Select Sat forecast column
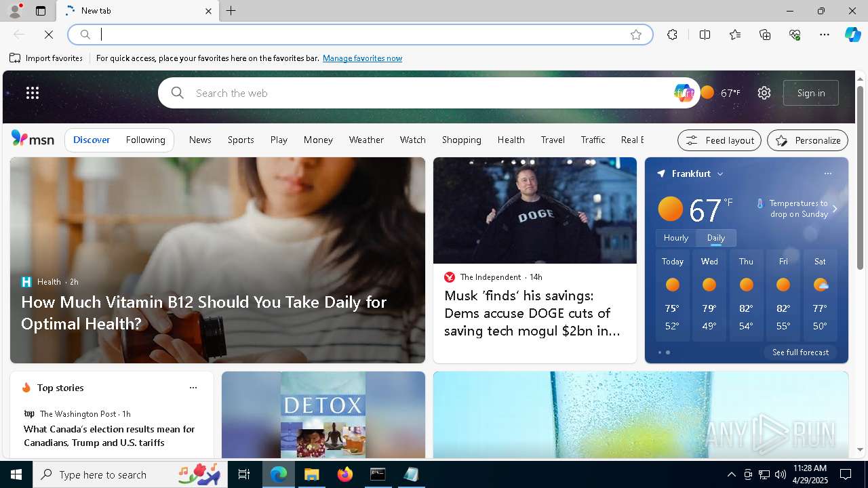The height and width of the screenshot is (488, 868). (x=820, y=296)
